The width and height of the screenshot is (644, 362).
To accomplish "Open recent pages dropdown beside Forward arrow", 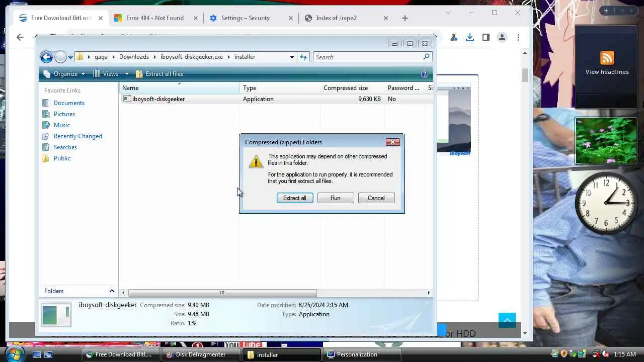I will click(70, 57).
